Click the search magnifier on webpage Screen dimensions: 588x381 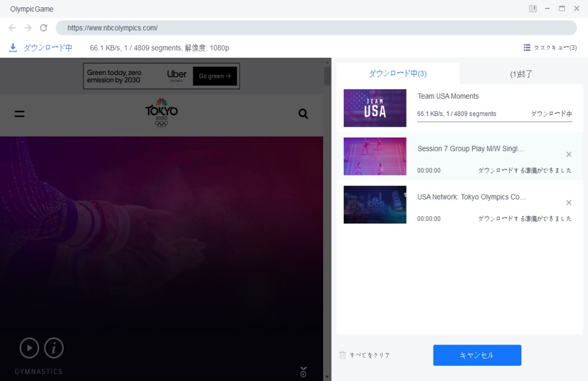(x=303, y=114)
